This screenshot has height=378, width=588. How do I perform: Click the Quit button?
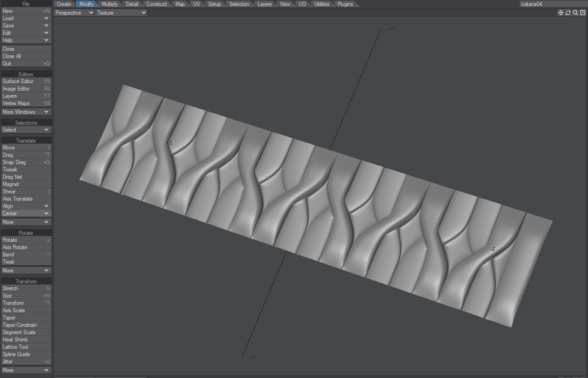[x=26, y=64]
